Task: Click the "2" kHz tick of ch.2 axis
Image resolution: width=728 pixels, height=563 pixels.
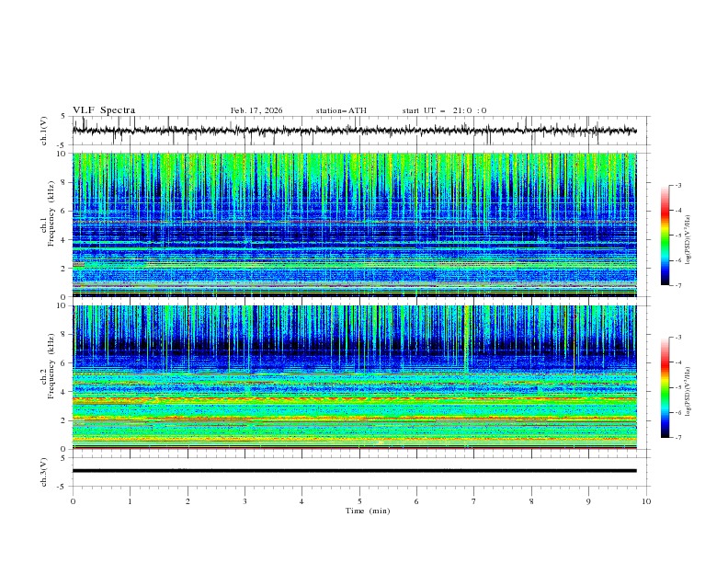Action: [64, 420]
